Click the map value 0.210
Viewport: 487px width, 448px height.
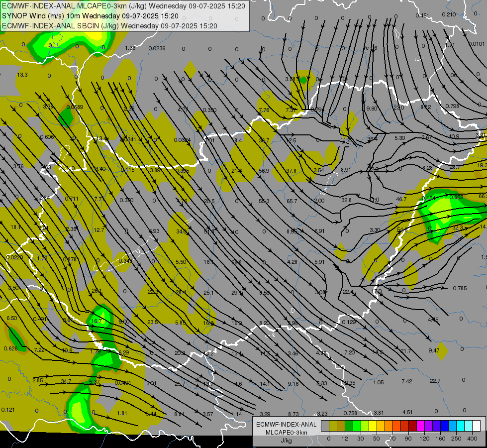click(x=449, y=14)
